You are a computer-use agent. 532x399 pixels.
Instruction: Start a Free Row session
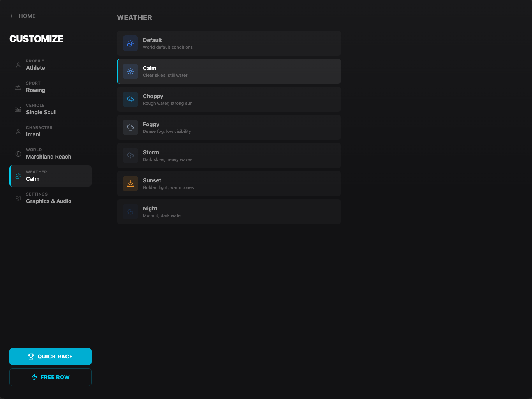[x=50, y=377]
